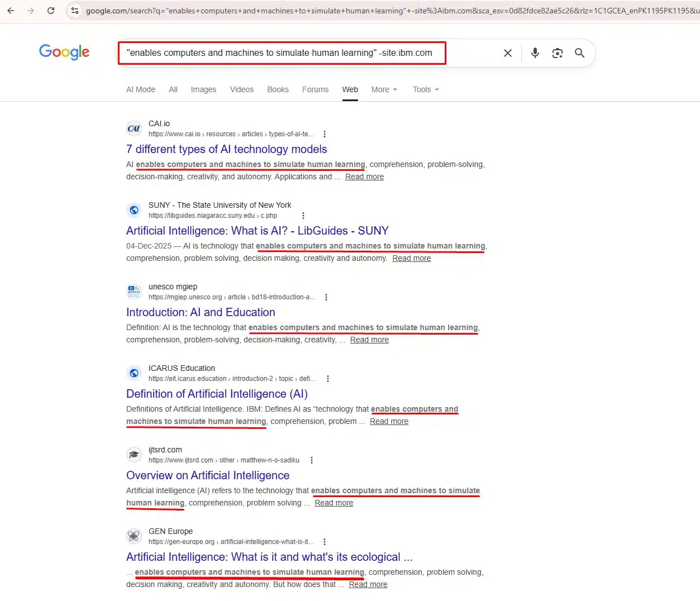Click the mgiep.unesco.org URL breadcrumb
The width and height of the screenshot is (700, 601).
(x=232, y=297)
